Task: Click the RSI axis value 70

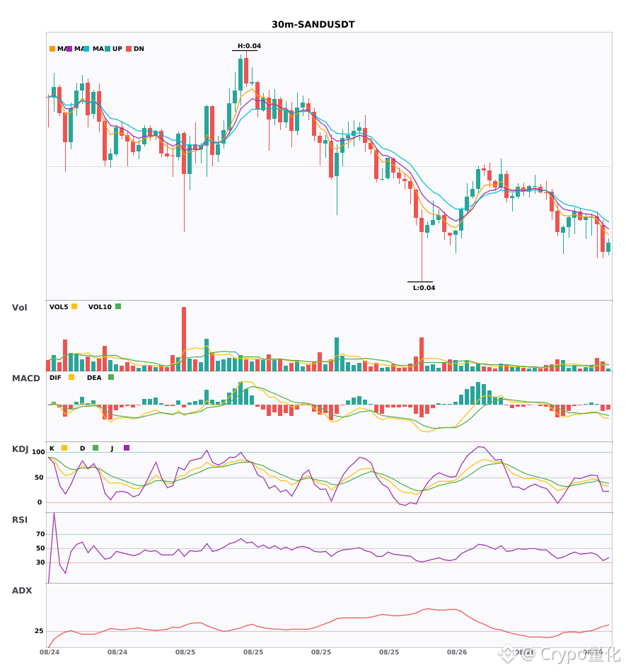Action: click(x=40, y=534)
